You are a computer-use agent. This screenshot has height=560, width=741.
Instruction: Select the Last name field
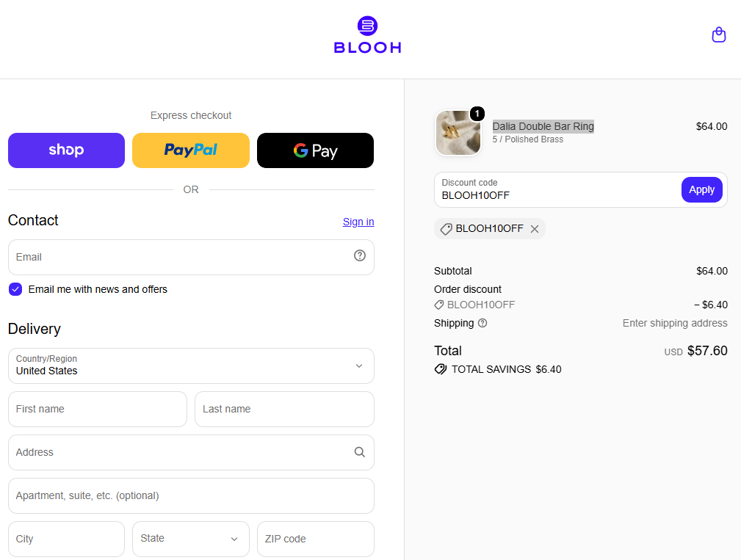coord(284,409)
